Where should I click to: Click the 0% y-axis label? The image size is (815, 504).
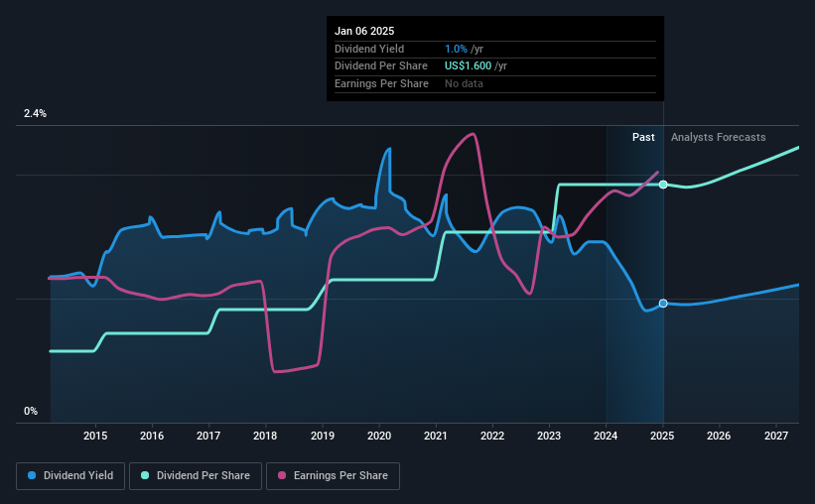pyautogui.click(x=31, y=411)
